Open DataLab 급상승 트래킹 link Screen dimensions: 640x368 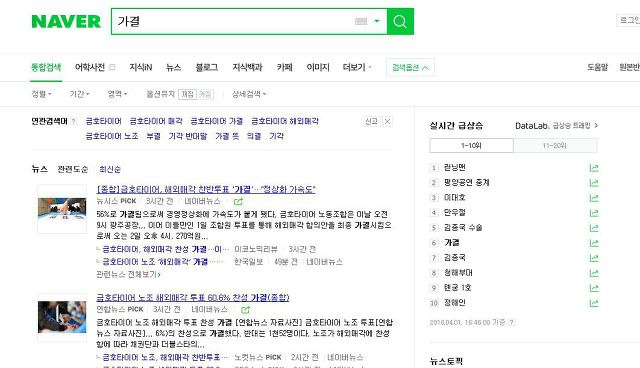coord(556,126)
